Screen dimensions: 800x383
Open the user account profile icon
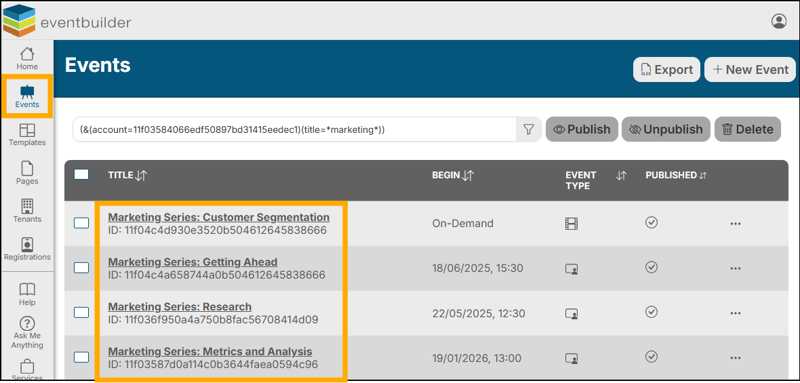click(779, 21)
